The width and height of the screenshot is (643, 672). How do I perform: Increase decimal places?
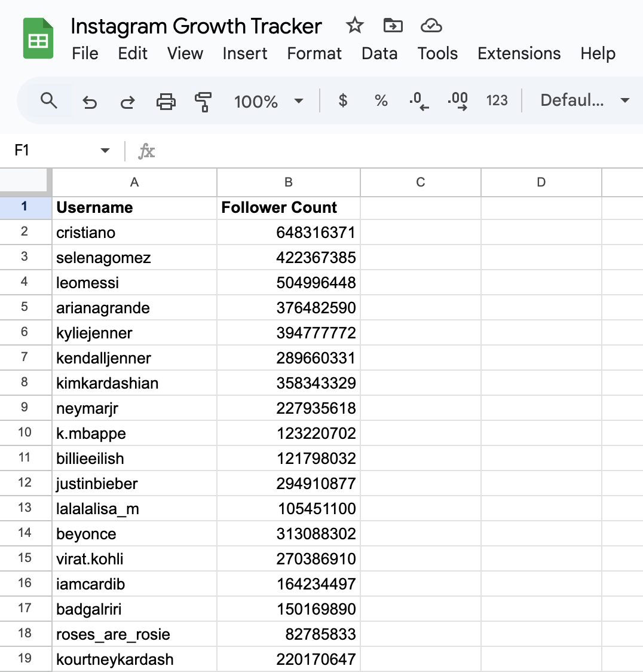click(x=458, y=101)
